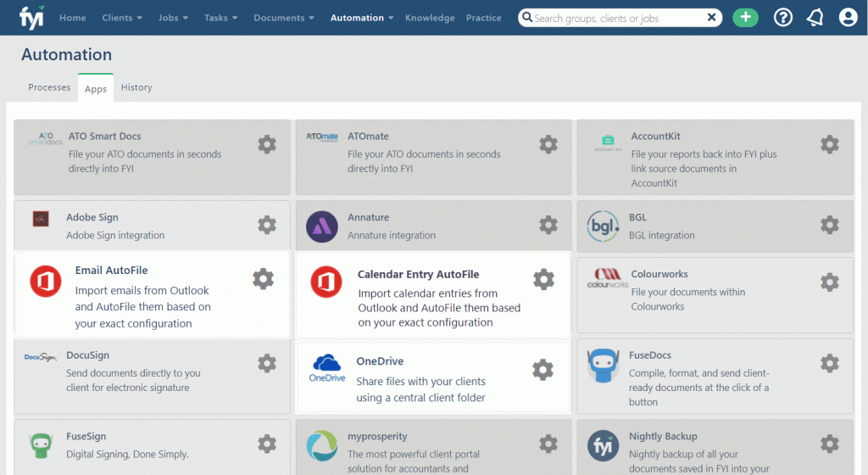Open settings gear for BGL

click(829, 226)
